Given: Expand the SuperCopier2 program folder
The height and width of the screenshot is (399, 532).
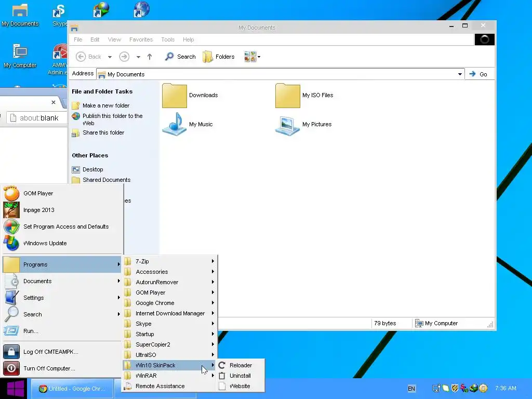Looking at the screenshot, I should point(169,344).
